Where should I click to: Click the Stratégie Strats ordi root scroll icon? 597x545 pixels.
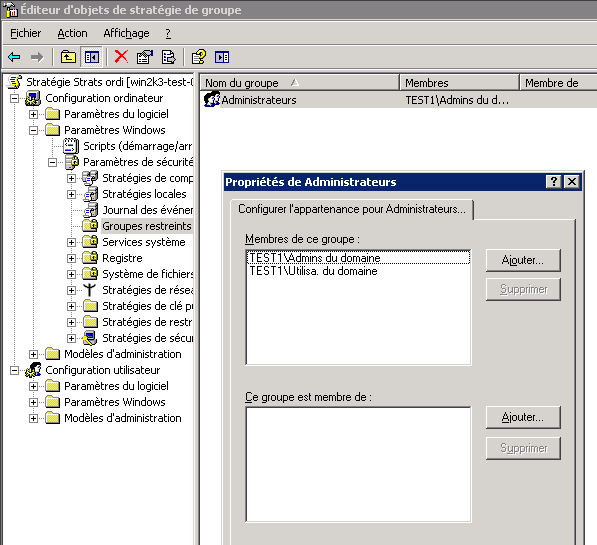point(15,82)
